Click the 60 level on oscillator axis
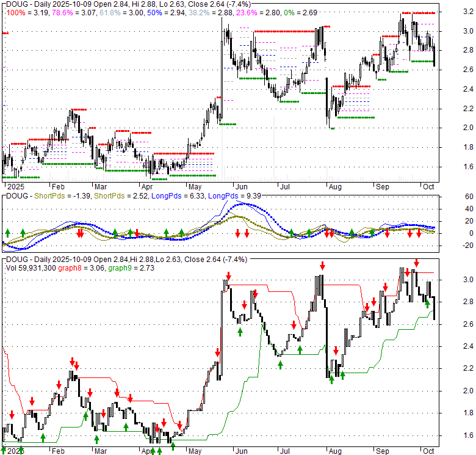Screen dimensions: 476x455 [x=469, y=197]
